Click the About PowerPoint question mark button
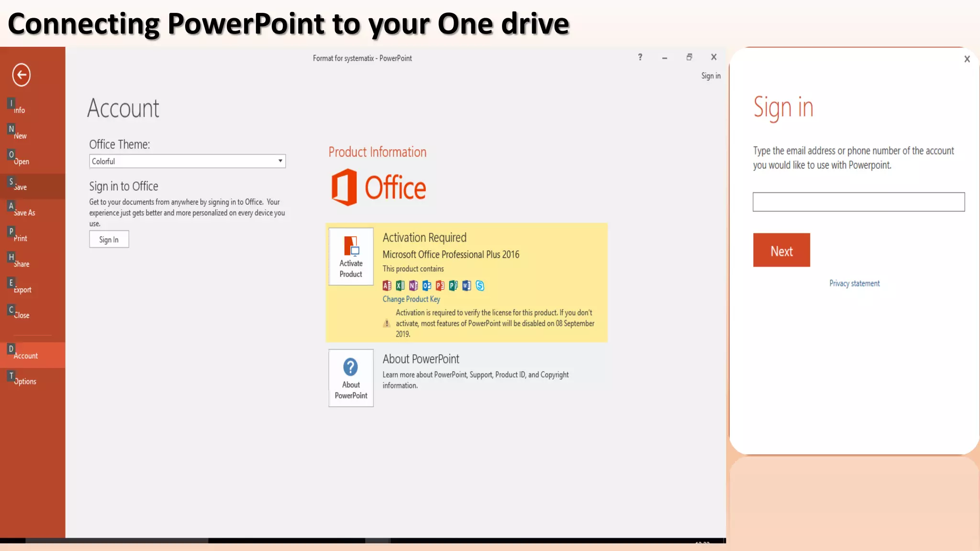This screenshot has height=551, width=980. point(351,378)
